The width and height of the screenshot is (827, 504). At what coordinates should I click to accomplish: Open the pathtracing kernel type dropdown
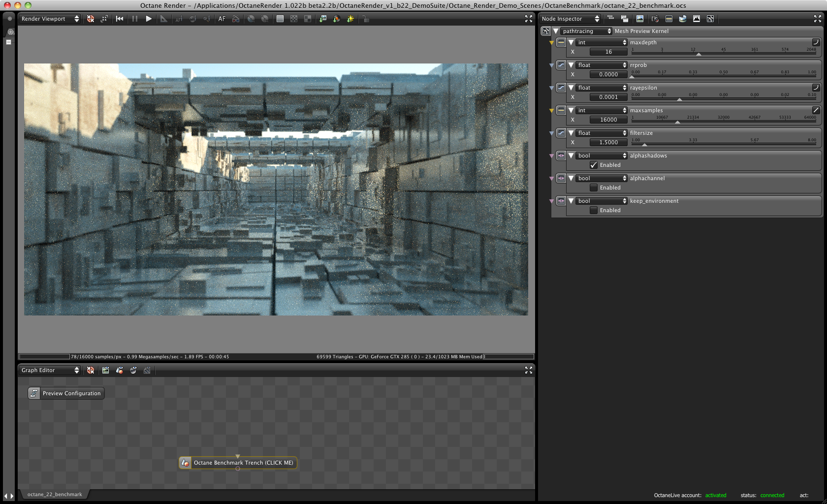586,31
